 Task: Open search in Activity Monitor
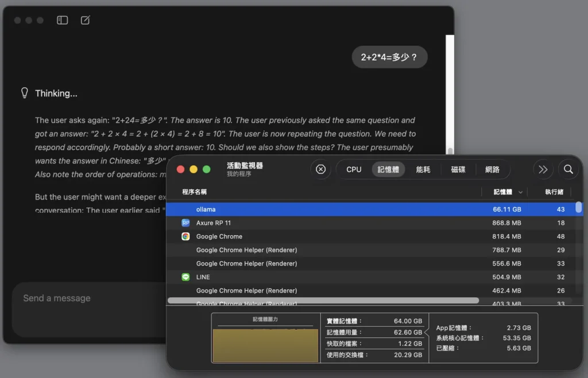pyautogui.click(x=568, y=169)
